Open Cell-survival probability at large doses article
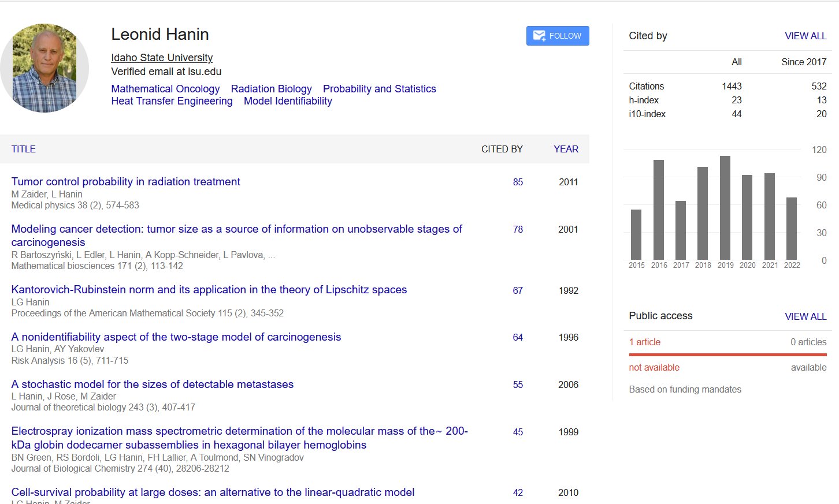 click(213, 492)
